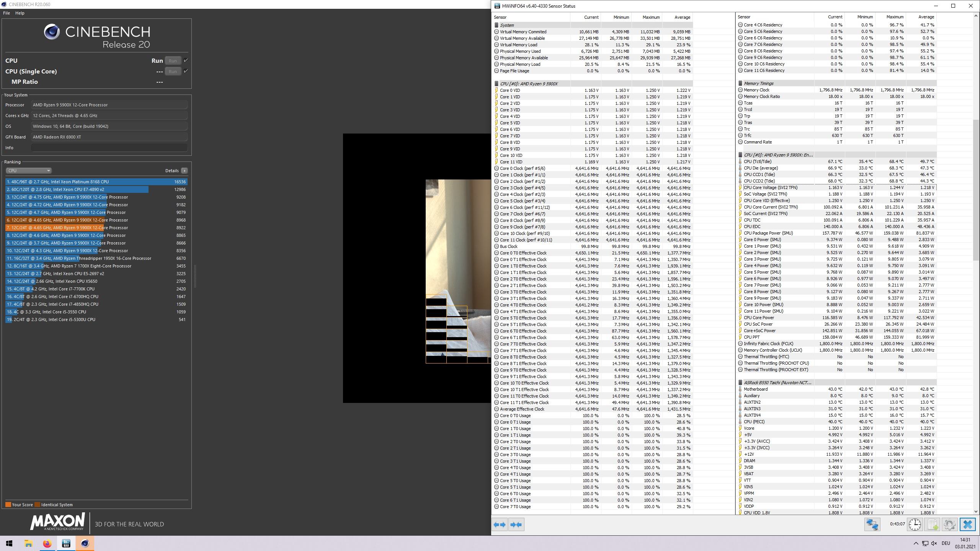Viewport: 980px width, 551px height.
Task: Click the Memory Clock sensor icon
Action: (740, 90)
